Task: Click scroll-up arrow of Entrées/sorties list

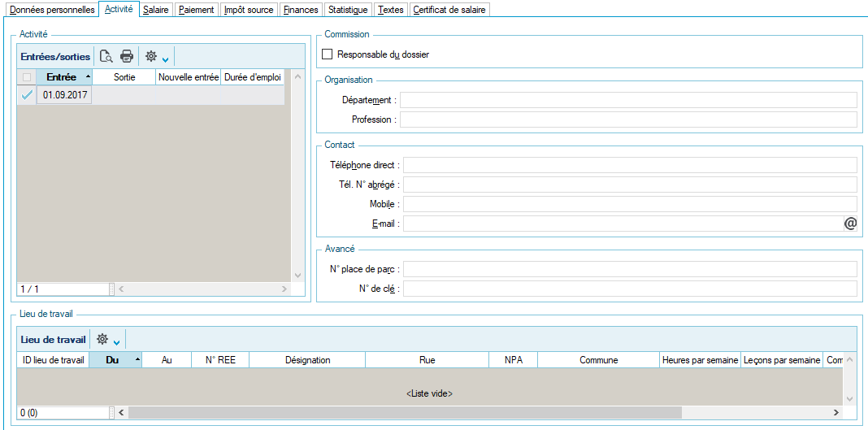Action: click(x=297, y=76)
